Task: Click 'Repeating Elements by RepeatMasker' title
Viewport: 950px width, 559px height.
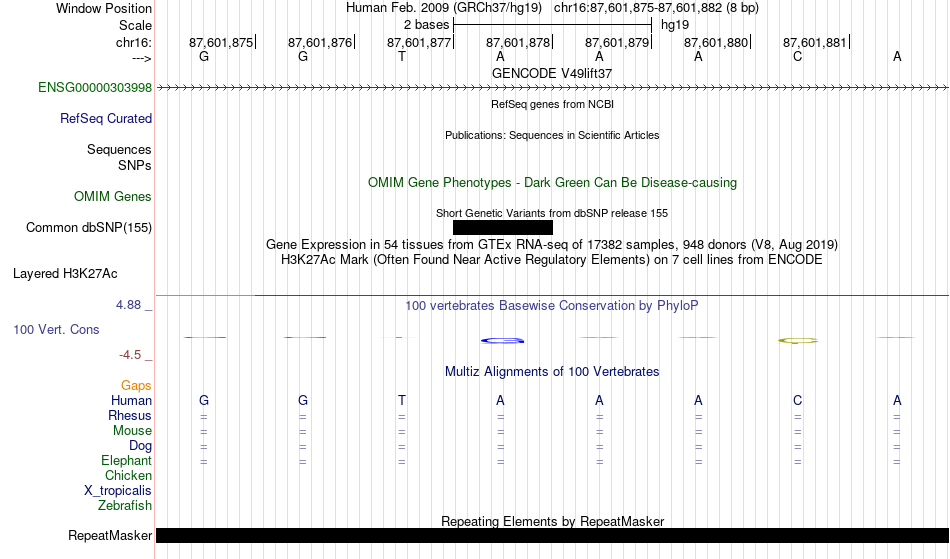Action: pos(553,521)
